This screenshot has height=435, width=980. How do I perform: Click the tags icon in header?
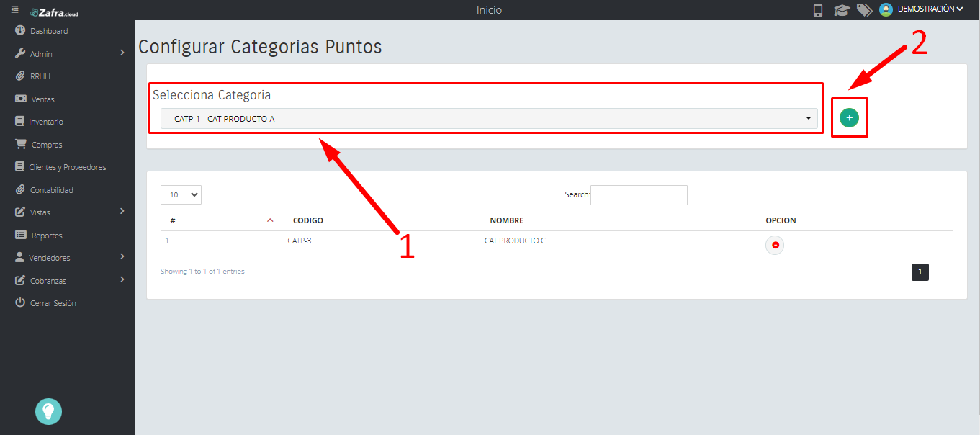[864, 10]
